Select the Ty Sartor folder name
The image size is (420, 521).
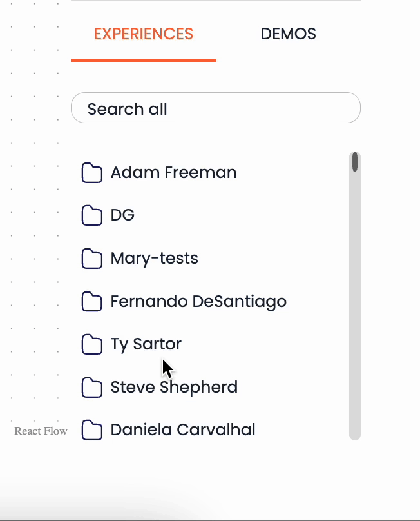click(146, 344)
